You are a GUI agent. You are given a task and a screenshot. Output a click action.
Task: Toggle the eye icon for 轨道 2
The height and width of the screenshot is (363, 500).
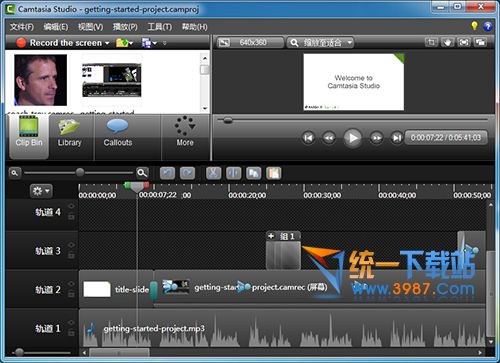tap(71, 284)
